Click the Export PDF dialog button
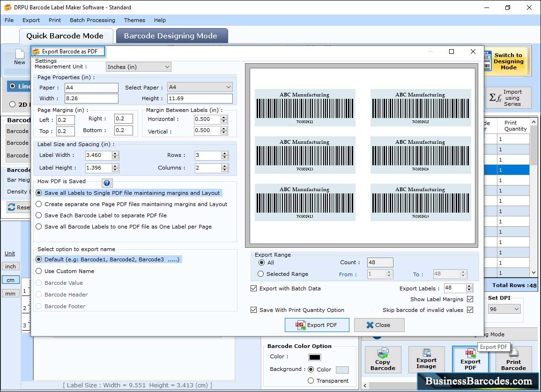The height and width of the screenshot is (392, 541). point(317,325)
